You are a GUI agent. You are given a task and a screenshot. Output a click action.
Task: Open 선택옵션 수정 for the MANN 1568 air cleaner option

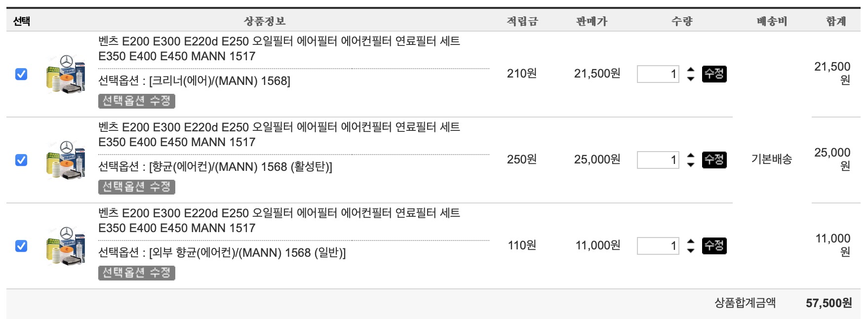point(136,102)
